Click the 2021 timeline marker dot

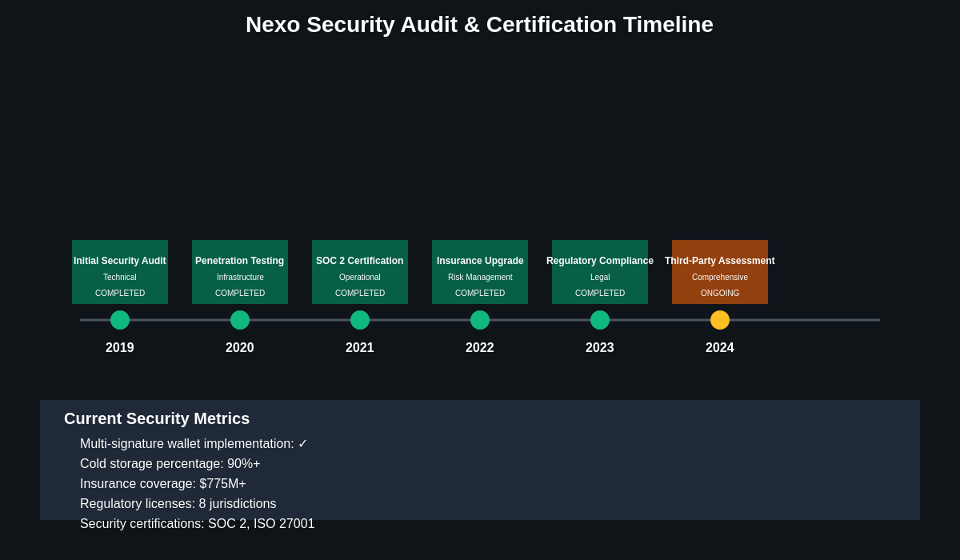coord(360,320)
